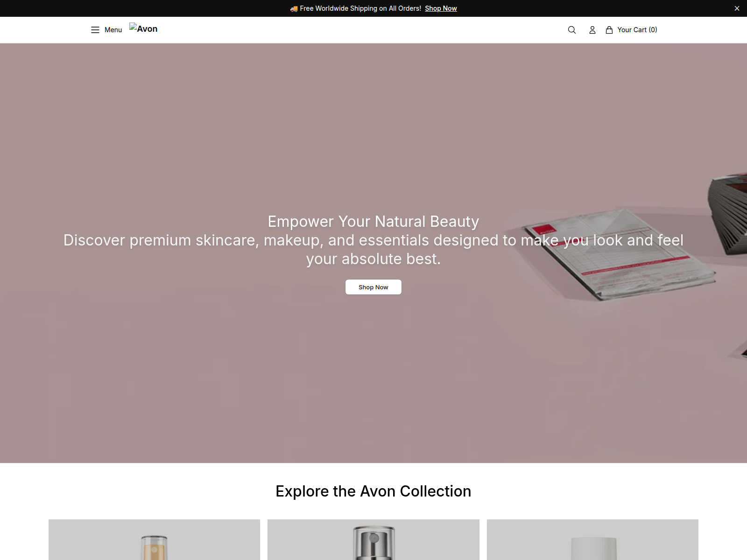Click the shopping bag cart icon
Viewport: 747px width, 560px height.
pyautogui.click(x=609, y=30)
